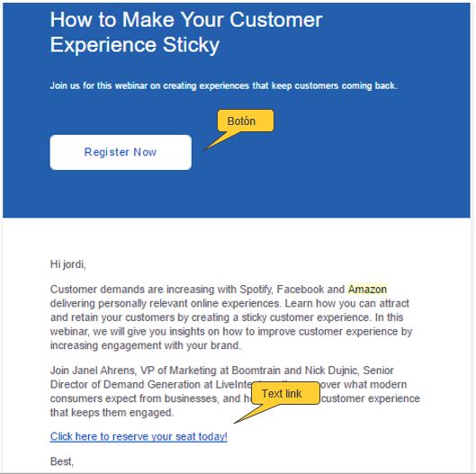The height and width of the screenshot is (474, 476).
Task: Click 'that keeps them engaged.' closing line
Action: tap(112, 413)
